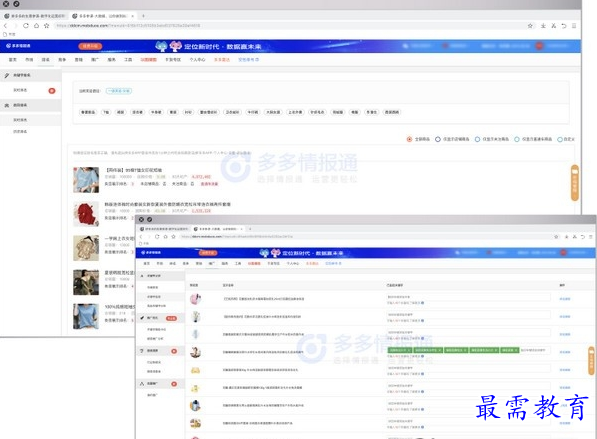The height and width of the screenshot is (439, 597).
Task: Click the front browser address bar
Action: click(x=366, y=236)
